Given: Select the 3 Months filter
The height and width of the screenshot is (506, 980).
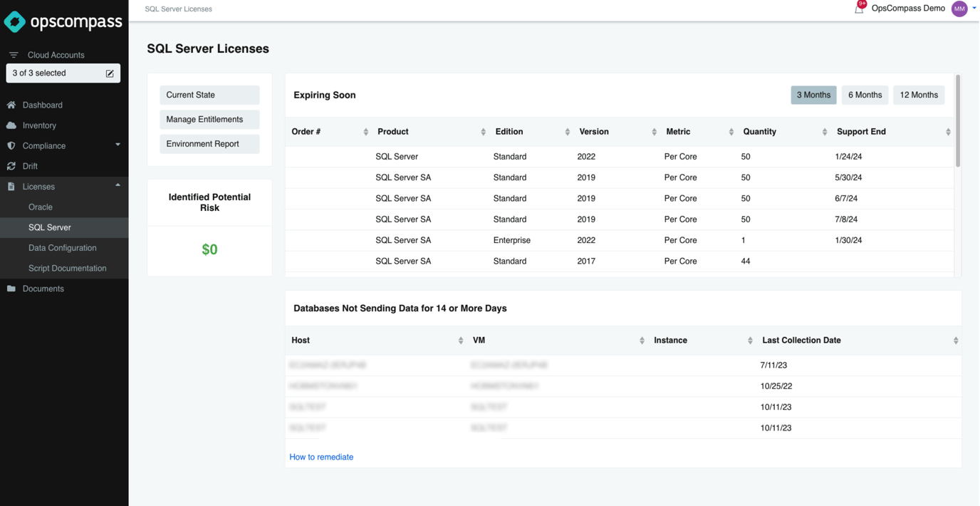Looking at the screenshot, I should coord(813,94).
